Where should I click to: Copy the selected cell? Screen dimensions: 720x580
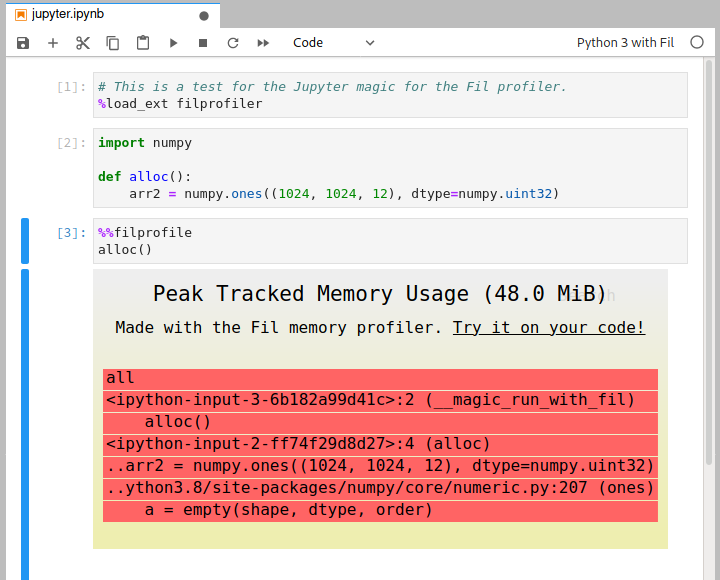(x=113, y=43)
